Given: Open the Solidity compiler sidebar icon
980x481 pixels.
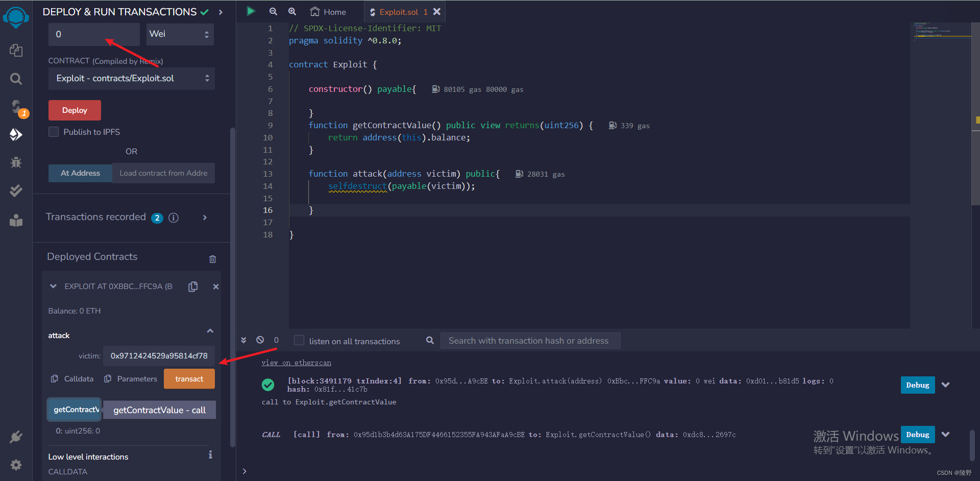Looking at the screenshot, I should point(16,106).
